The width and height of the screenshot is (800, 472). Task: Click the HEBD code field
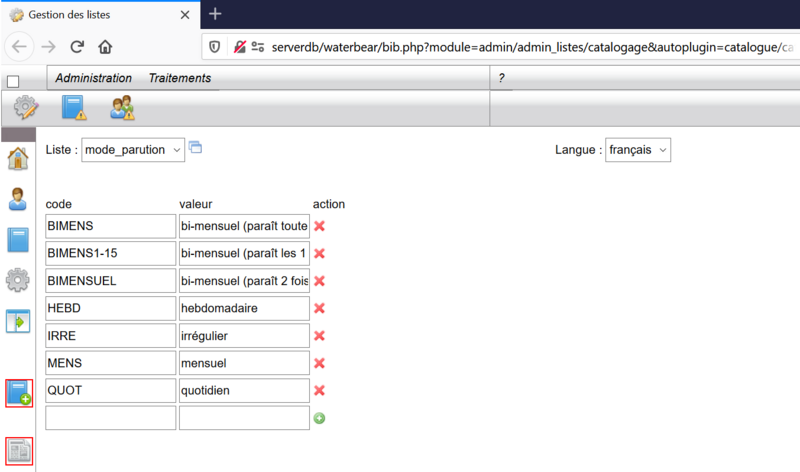[x=111, y=308]
